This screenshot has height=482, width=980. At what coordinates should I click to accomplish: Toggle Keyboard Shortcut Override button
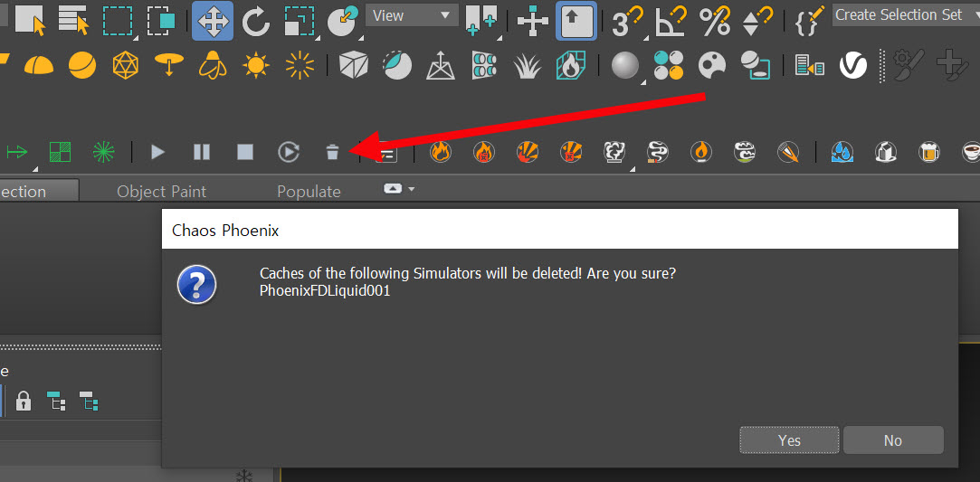[576, 21]
